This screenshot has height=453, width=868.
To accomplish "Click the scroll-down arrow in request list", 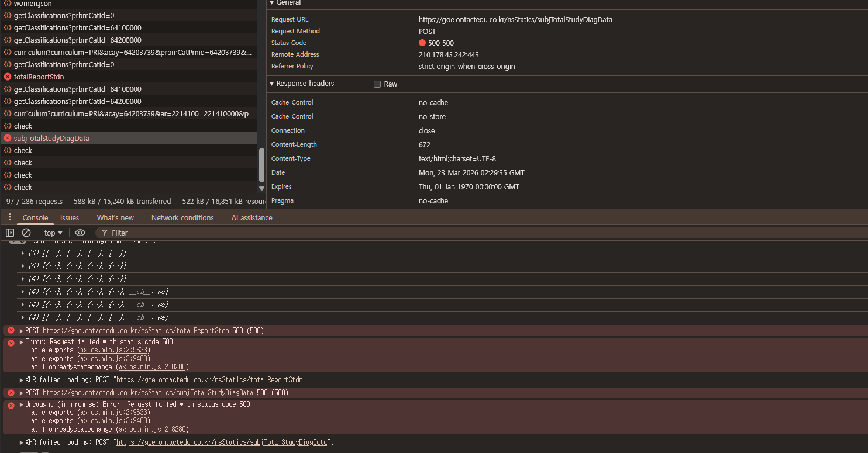I will (x=261, y=188).
